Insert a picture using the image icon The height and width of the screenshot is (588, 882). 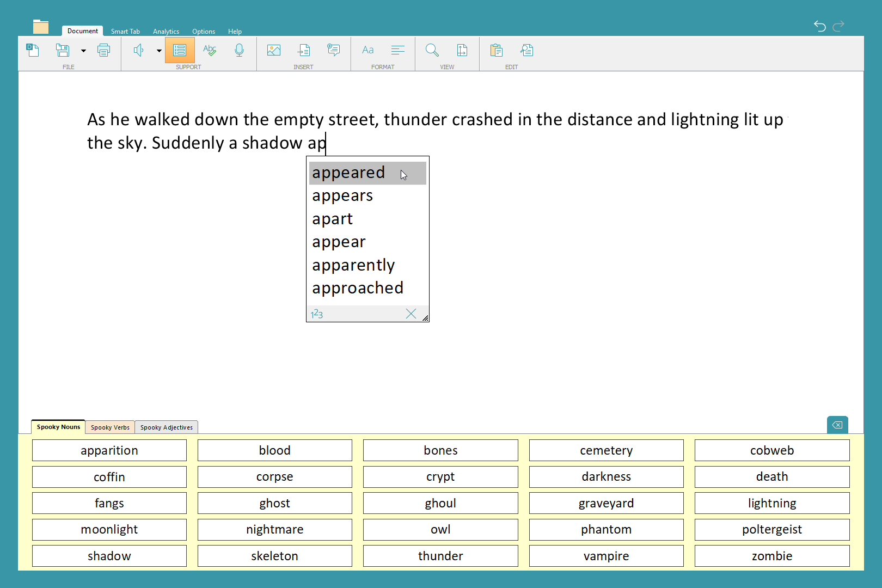click(x=274, y=51)
